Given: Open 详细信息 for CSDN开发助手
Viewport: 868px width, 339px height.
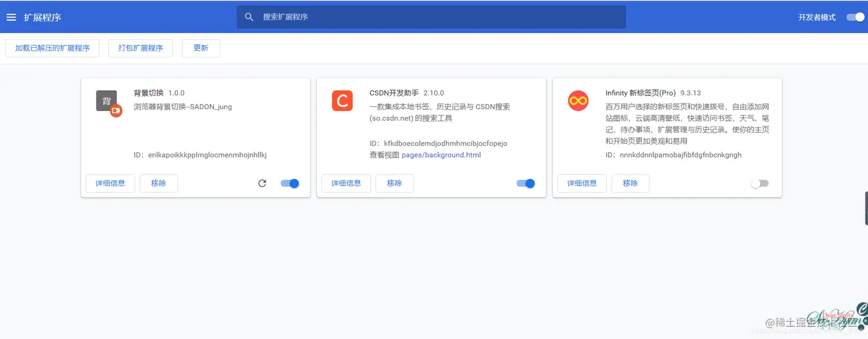Looking at the screenshot, I should point(346,183).
